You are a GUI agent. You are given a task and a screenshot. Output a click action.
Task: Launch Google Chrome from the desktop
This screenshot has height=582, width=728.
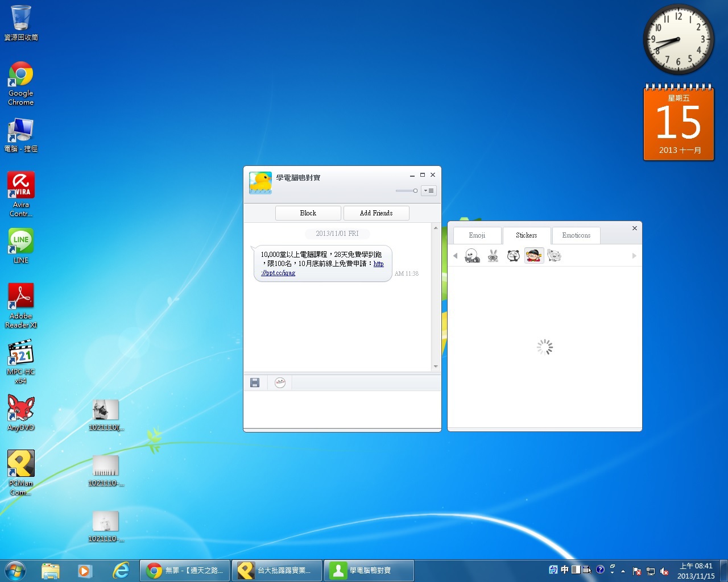(21, 84)
